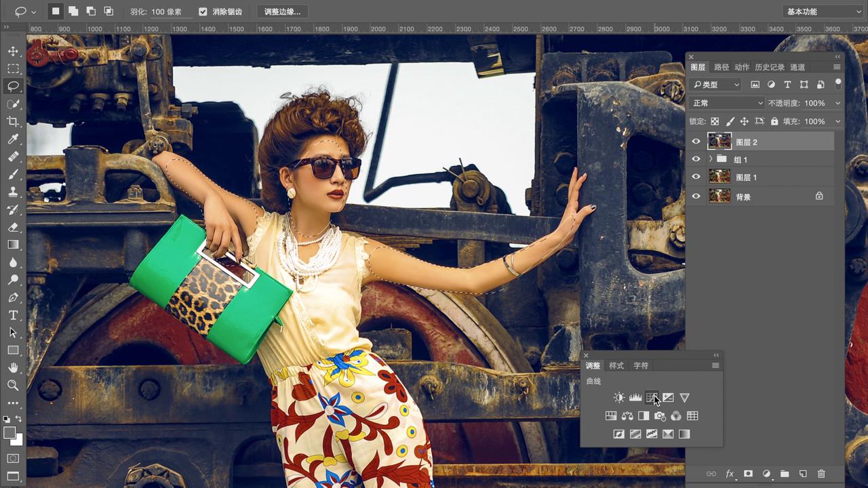Screen dimensions: 868x488
Task: Switch to the 路径 tab
Action: [722, 67]
